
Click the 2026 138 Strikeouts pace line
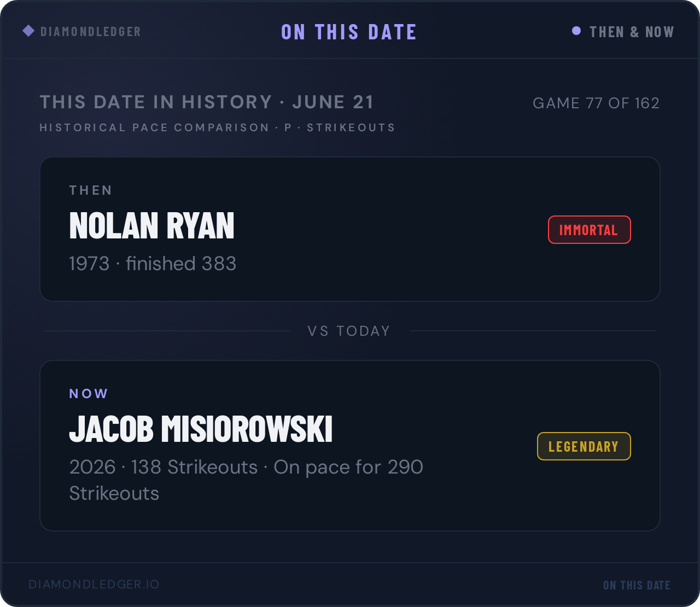click(x=246, y=480)
